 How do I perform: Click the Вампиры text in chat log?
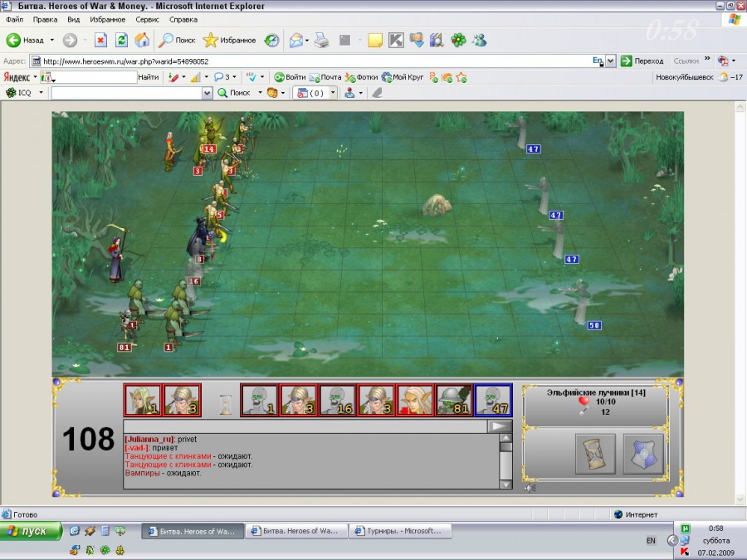pyautogui.click(x=143, y=473)
